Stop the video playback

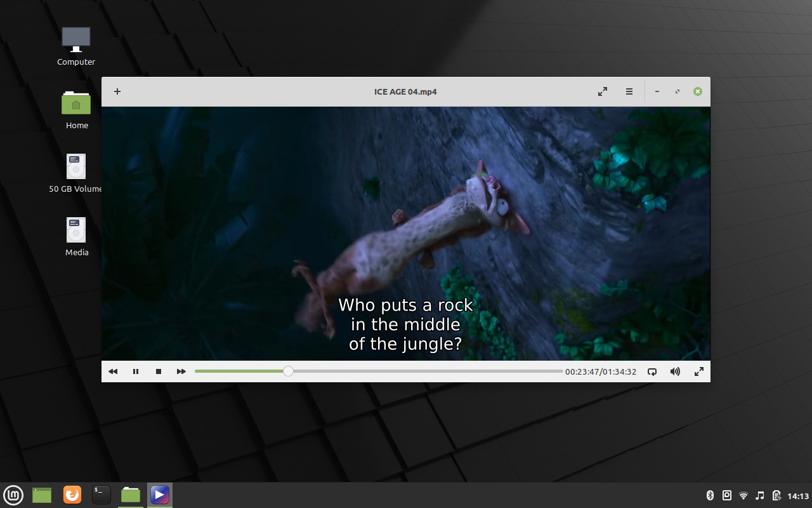pos(159,371)
